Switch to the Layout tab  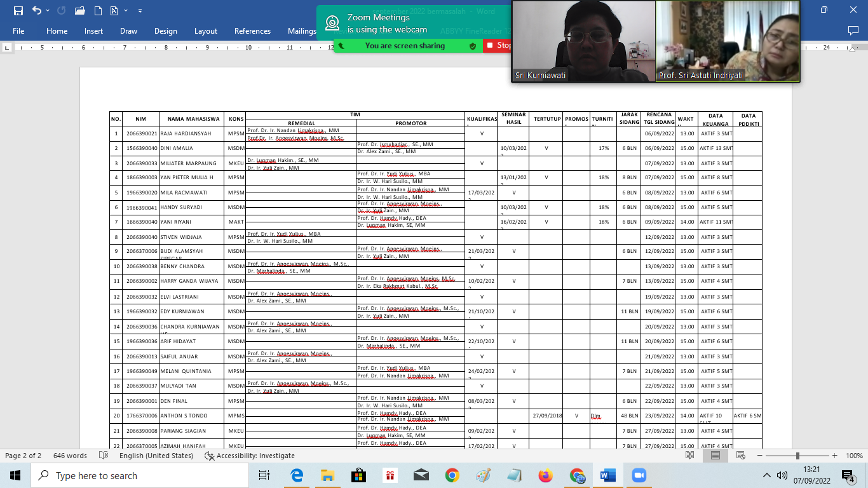tap(205, 31)
